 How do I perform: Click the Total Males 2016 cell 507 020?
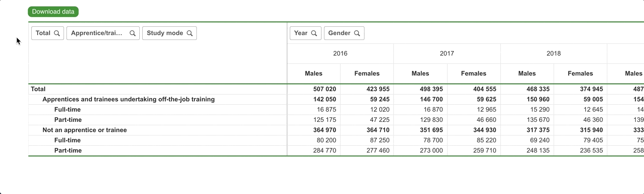click(x=324, y=89)
